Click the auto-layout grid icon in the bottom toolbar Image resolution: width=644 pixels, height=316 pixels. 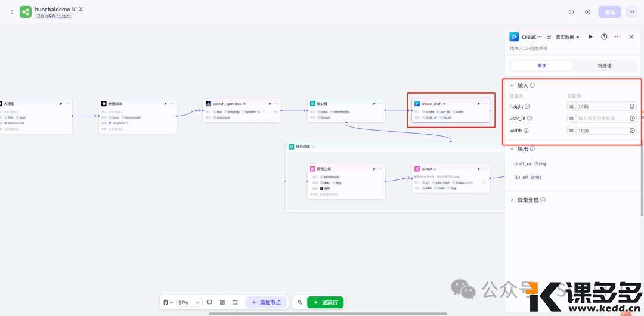tap(222, 303)
